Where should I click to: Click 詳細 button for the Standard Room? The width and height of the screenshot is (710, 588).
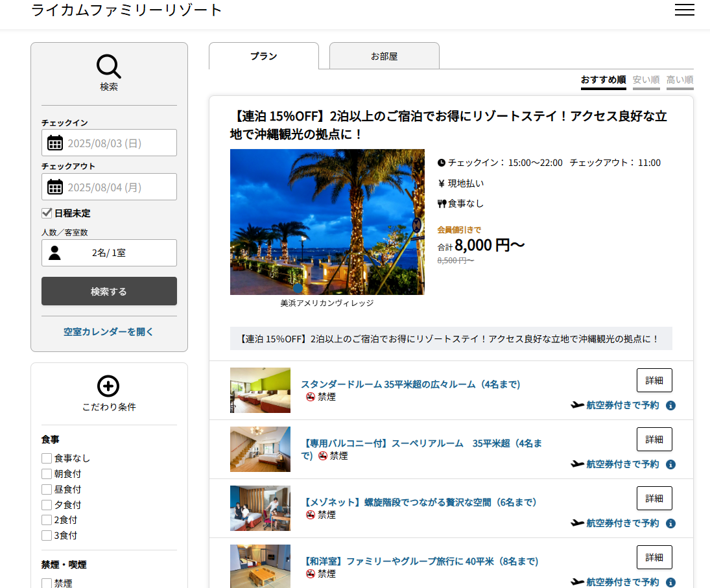coord(654,381)
